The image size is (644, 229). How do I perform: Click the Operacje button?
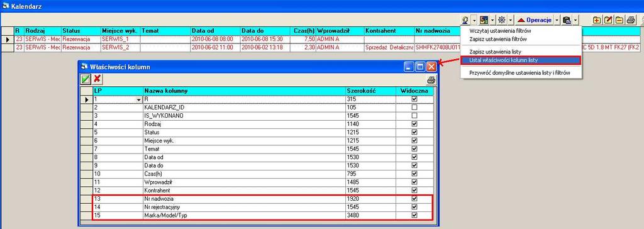(x=535, y=20)
